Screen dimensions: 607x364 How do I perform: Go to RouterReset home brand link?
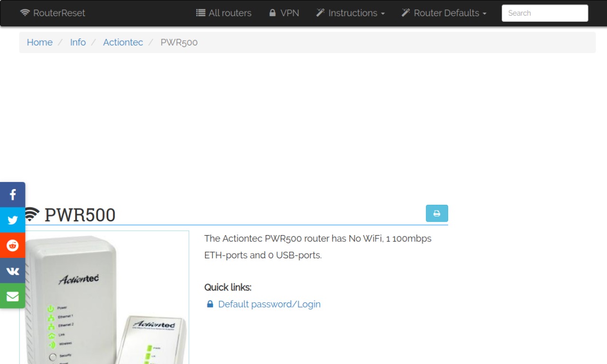point(53,13)
